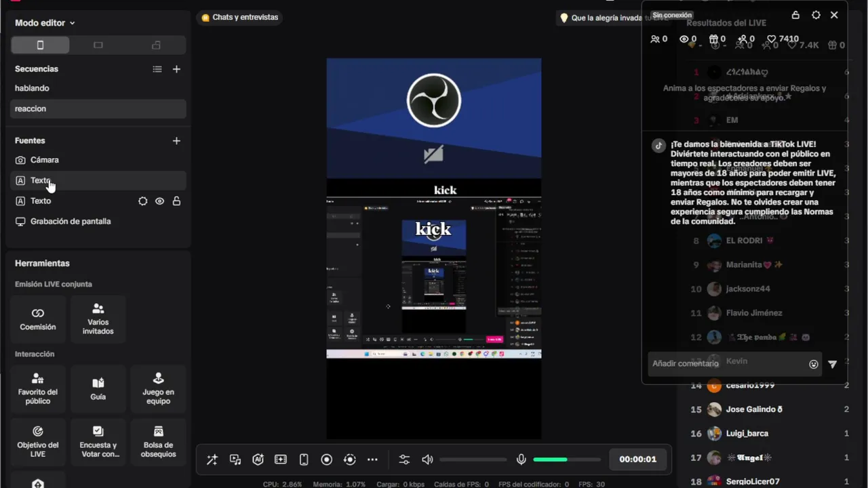Open the magic wand effects tool
This screenshot has width=868, height=488.
[212, 460]
